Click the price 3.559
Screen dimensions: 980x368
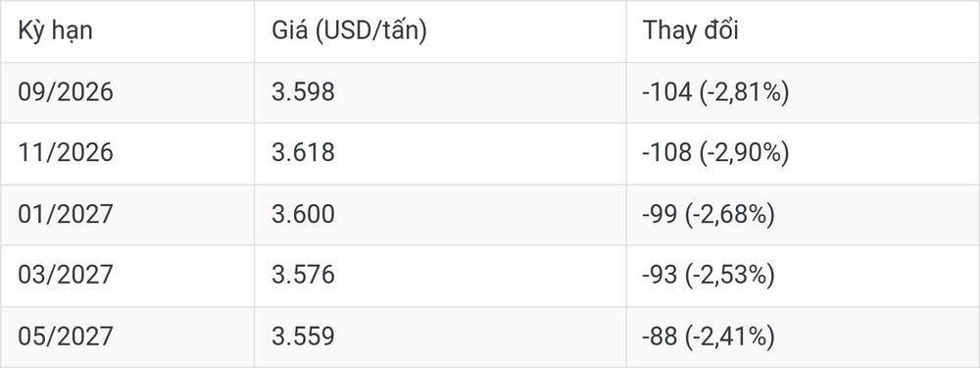point(303,336)
